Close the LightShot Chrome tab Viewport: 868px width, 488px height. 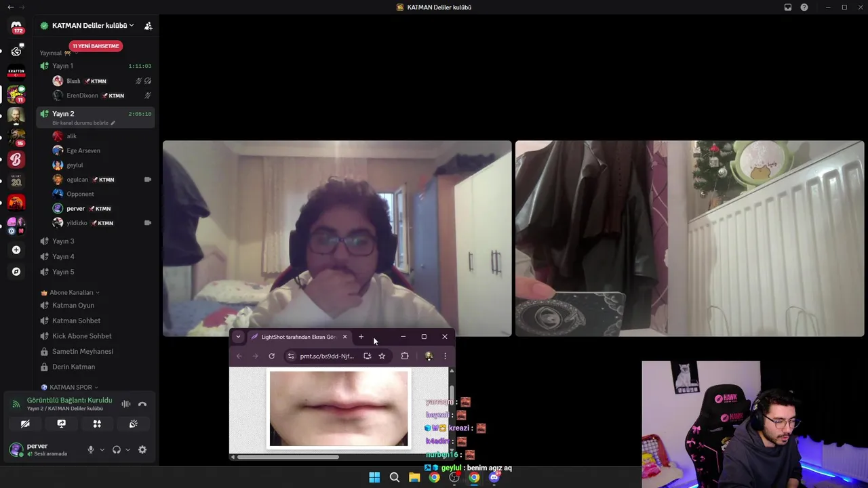(x=344, y=337)
